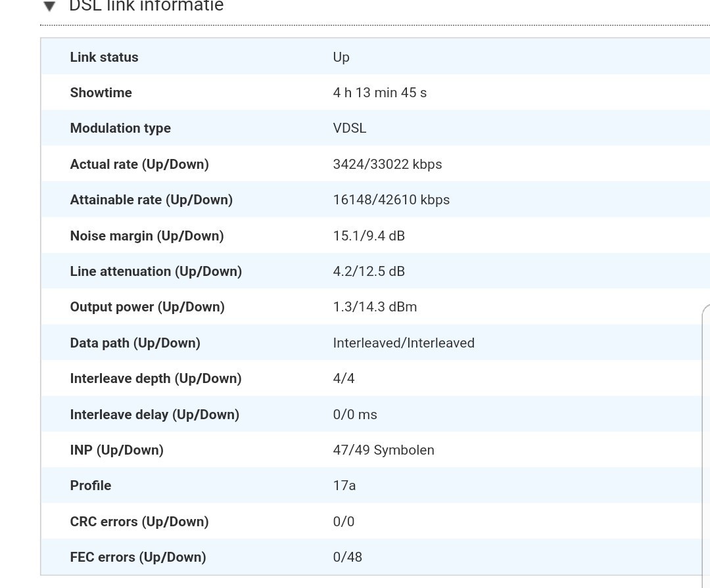Select the Link status row label
Viewport: 710px width, 588px height.
coord(104,57)
